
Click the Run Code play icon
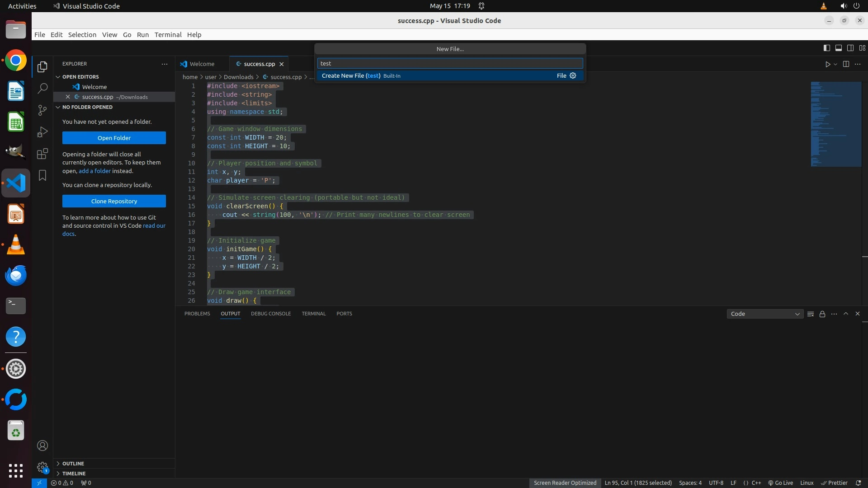(827, 64)
